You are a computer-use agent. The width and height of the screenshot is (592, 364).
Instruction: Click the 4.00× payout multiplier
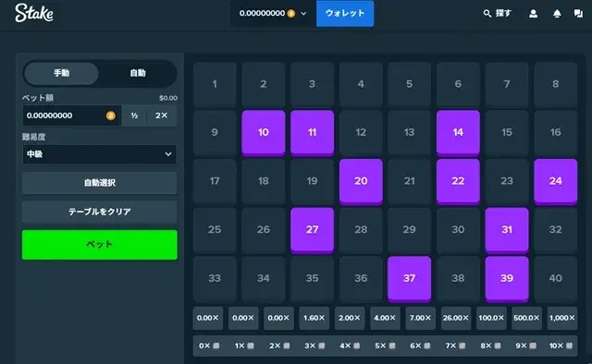[x=385, y=318]
